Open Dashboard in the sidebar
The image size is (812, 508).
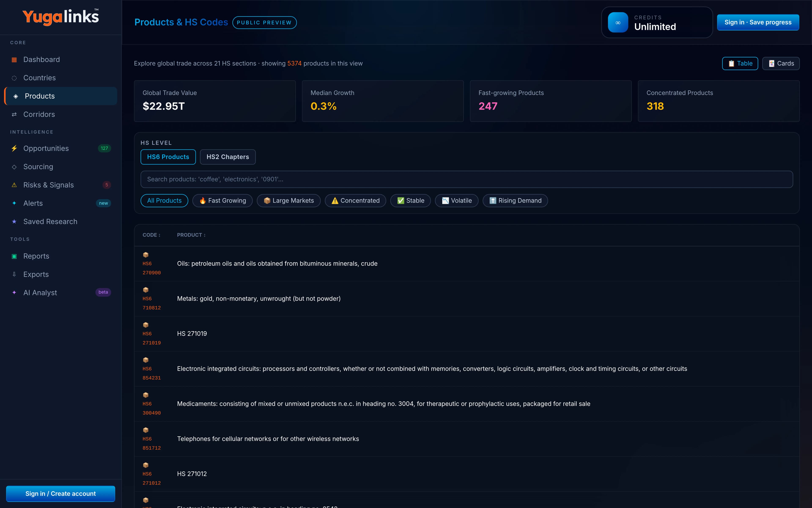pyautogui.click(x=61, y=60)
